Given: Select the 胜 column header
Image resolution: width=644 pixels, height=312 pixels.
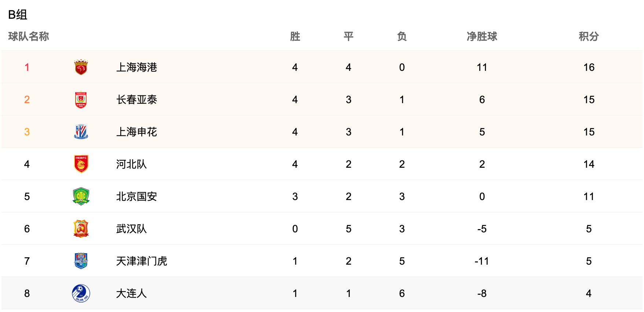Looking at the screenshot, I should click(295, 36).
